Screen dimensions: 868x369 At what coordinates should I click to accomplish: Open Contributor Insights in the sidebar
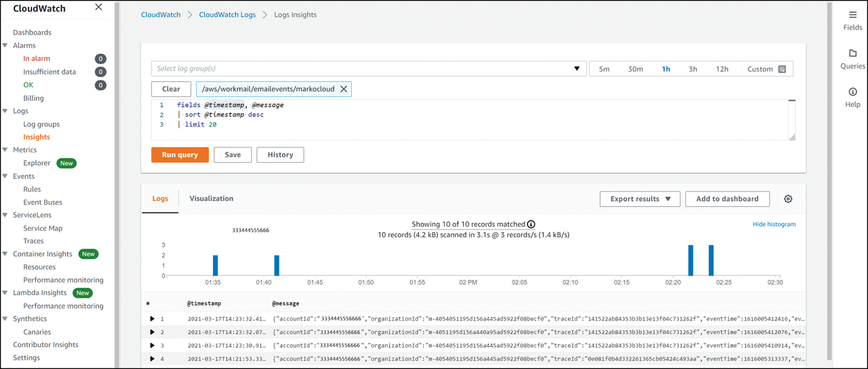46,345
